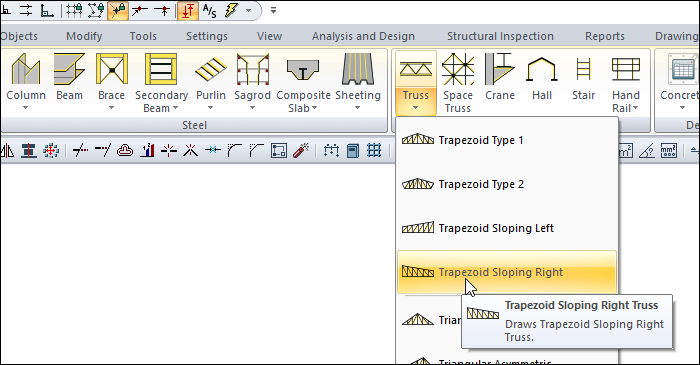The width and height of the screenshot is (700, 365).
Task: Click the Stair tool icon
Action: coord(583,69)
